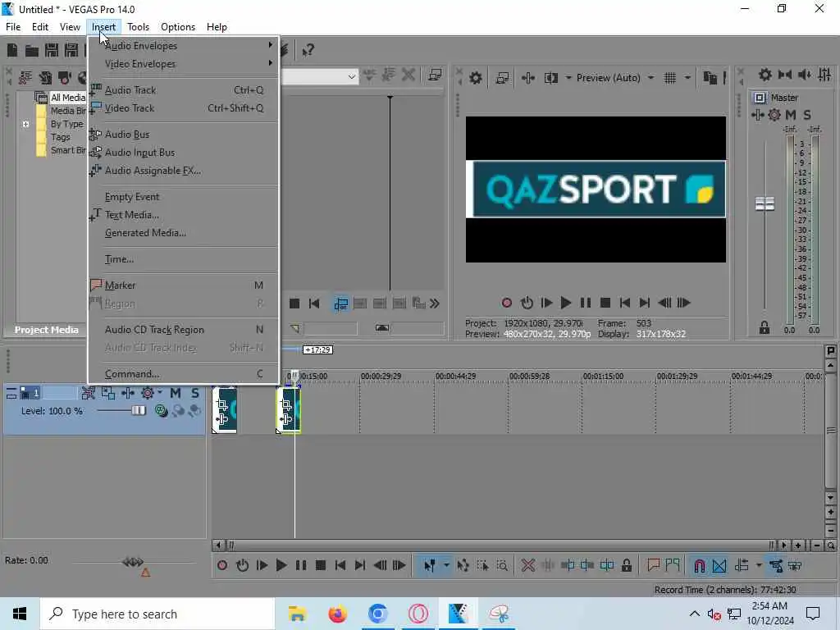
Task: Toggle Ignore Event Grouping icon
Action: click(795, 565)
